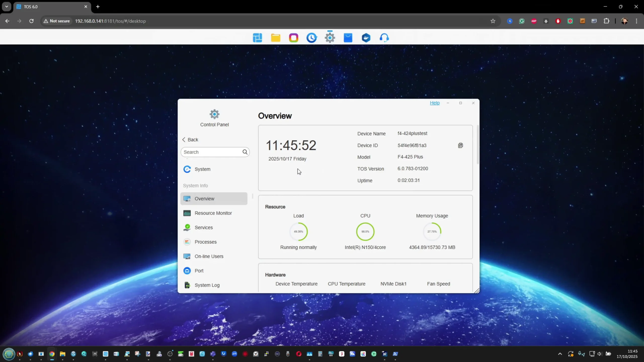Bookmark page with the star icon
Image resolution: width=644 pixels, height=362 pixels.
(x=493, y=21)
